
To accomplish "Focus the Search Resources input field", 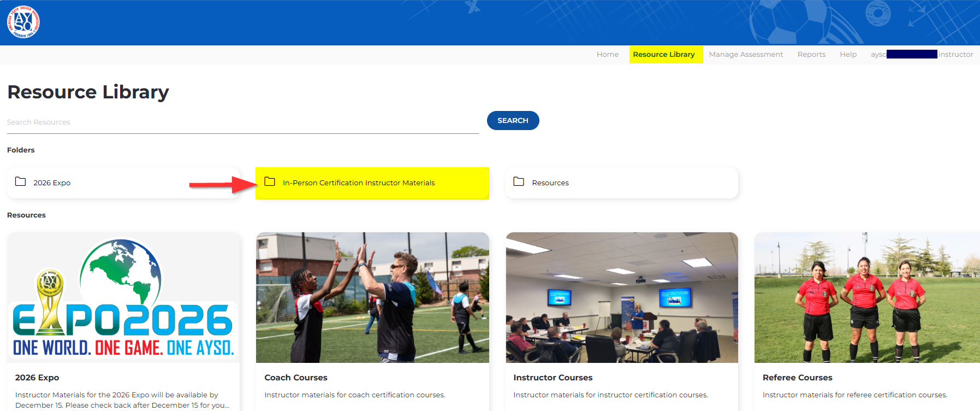I will tap(242, 122).
